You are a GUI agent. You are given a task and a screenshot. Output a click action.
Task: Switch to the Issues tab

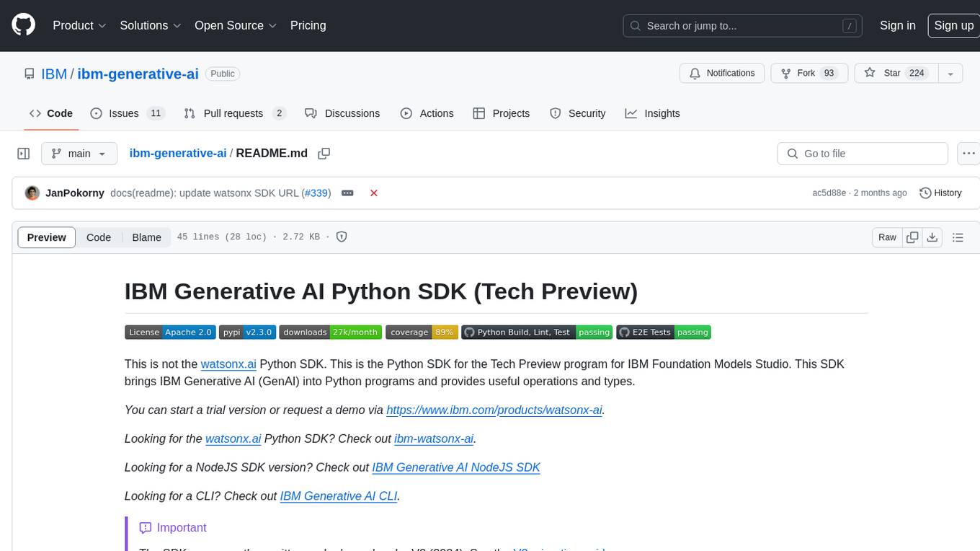tap(128, 113)
